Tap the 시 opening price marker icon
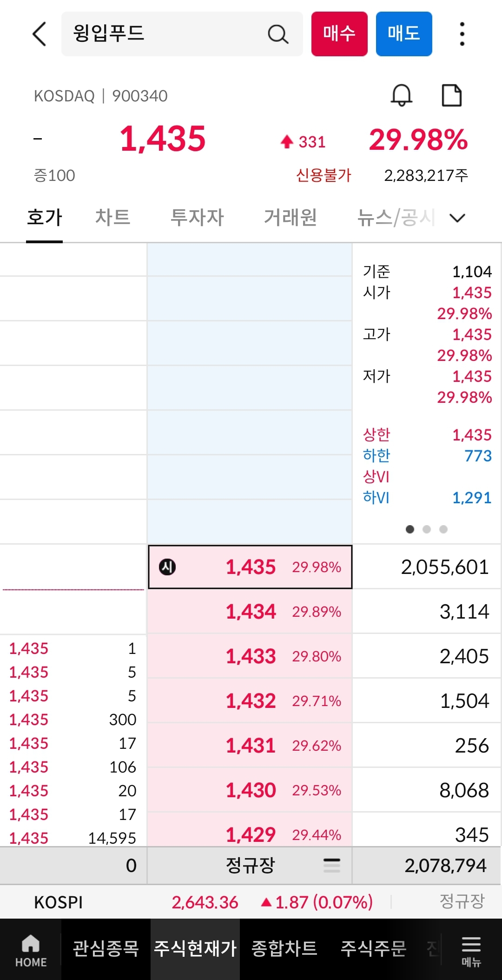This screenshot has height=980, width=502. pyautogui.click(x=167, y=567)
